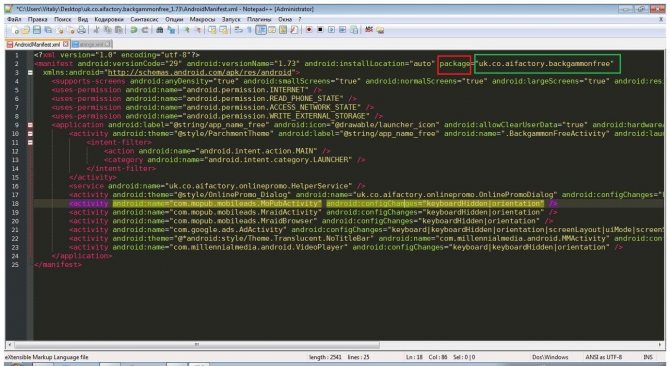The image size is (670, 366).
Task: Open the Запуск menu
Action: 231,19
